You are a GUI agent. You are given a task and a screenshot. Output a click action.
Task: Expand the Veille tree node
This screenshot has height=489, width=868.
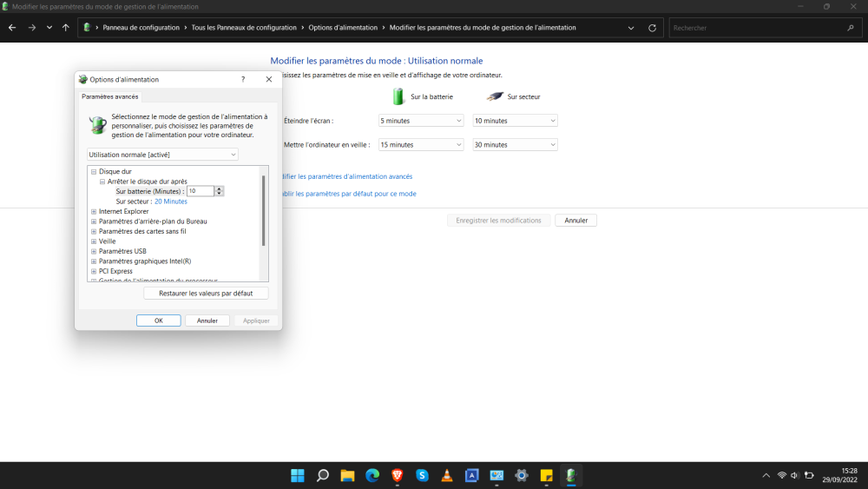tap(93, 241)
